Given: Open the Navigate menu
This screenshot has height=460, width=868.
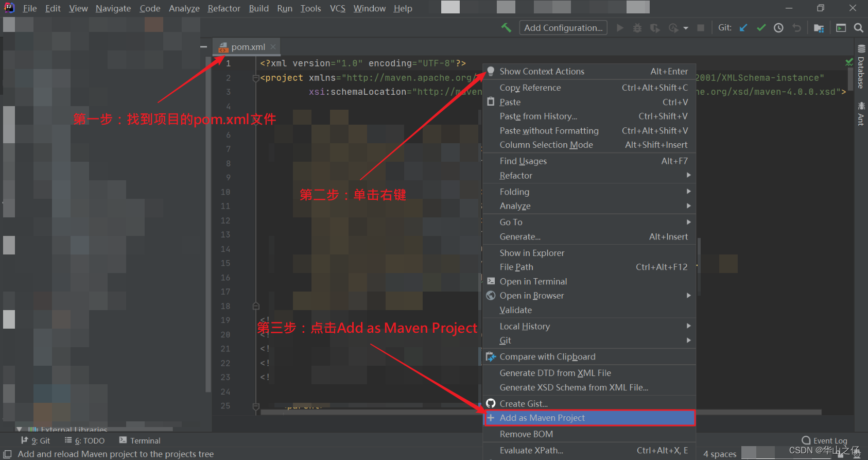Looking at the screenshot, I should click(x=113, y=8).
